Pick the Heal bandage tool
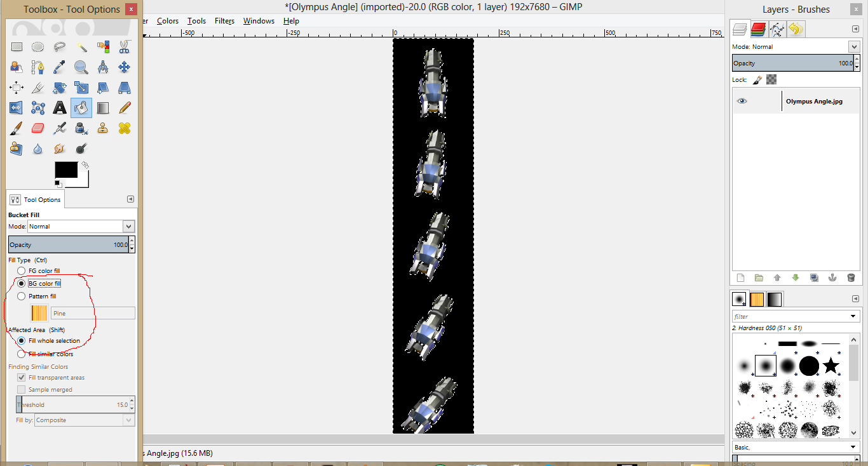This screenshot has height=466, width=868. tap(125, 128)
